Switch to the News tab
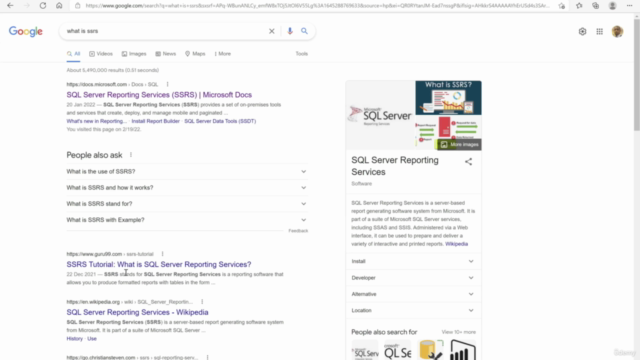The height and width of the screenshot is (360, 640). [x=166, y=54]
